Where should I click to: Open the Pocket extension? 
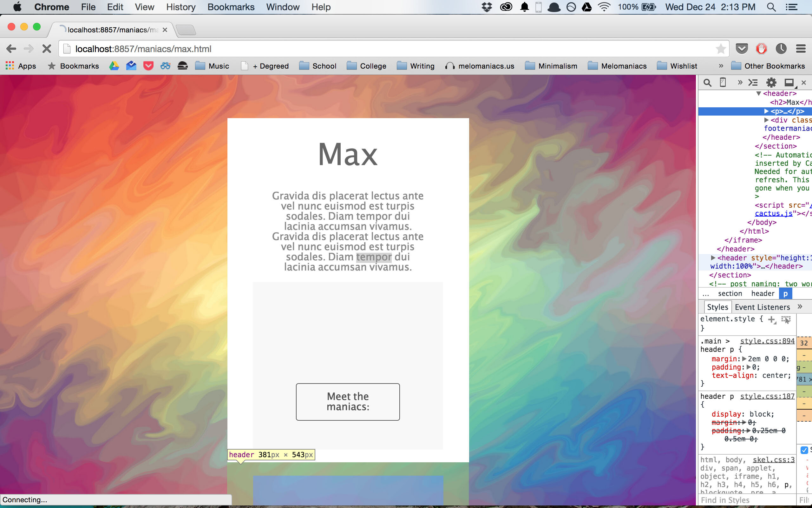[x=742, y=49]
